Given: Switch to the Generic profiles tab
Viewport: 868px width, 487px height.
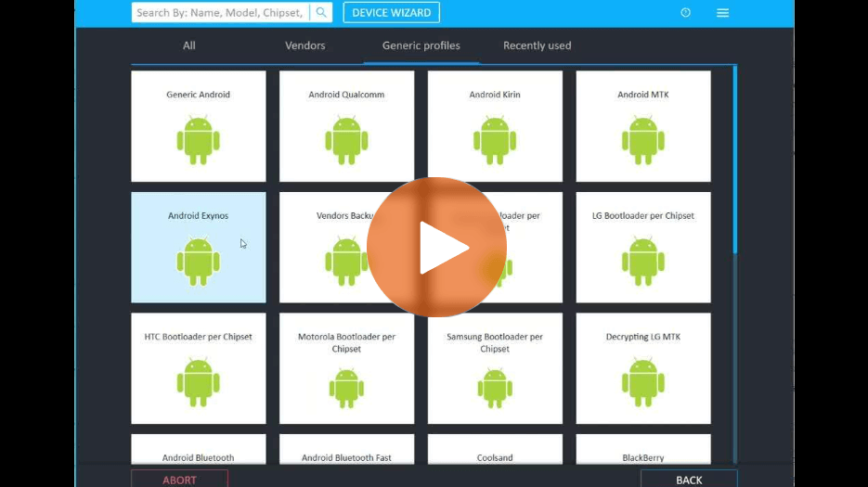Looking at the screenshot, I should tap(421, 45).
